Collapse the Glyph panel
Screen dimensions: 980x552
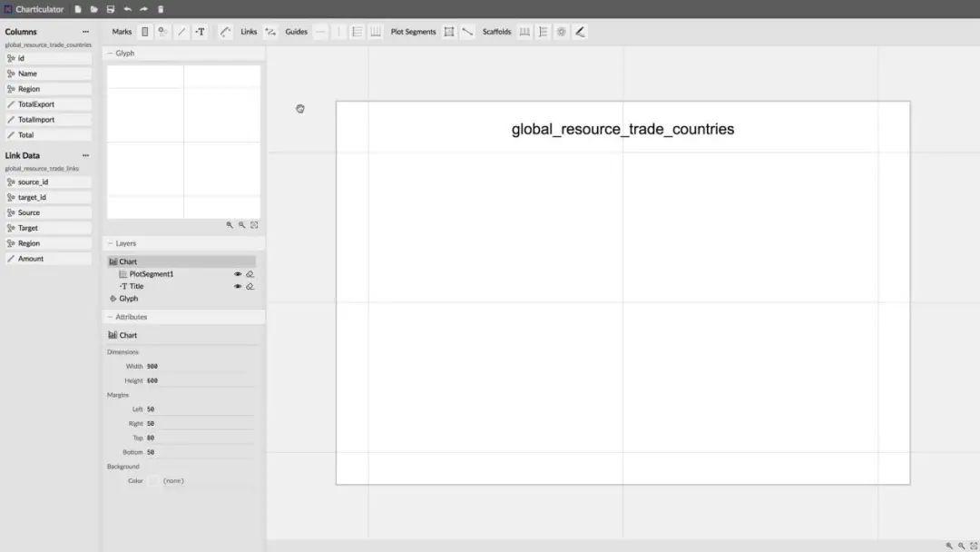111,54
